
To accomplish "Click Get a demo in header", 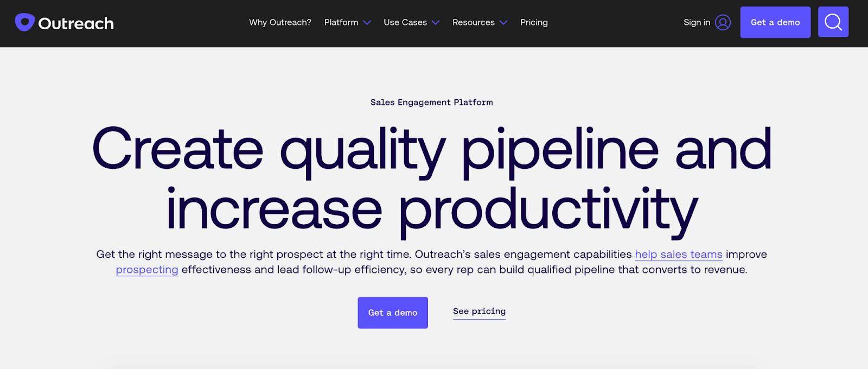I will point(775,22).
